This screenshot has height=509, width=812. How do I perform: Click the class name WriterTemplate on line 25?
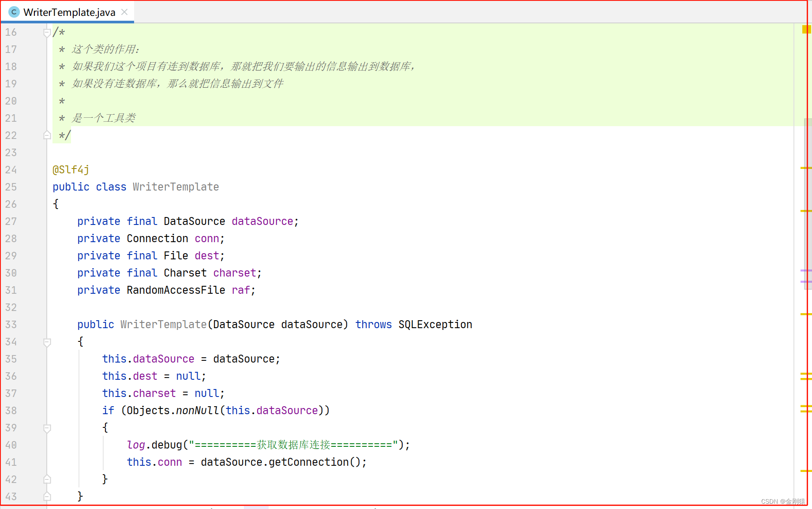(x=176, y=187)
